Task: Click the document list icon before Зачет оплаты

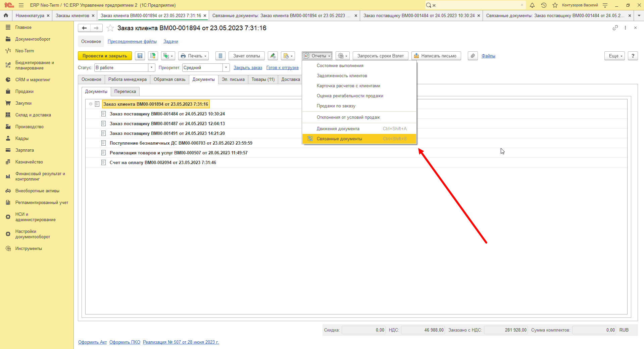Action: pyautogui.click(x=220, y=56)
